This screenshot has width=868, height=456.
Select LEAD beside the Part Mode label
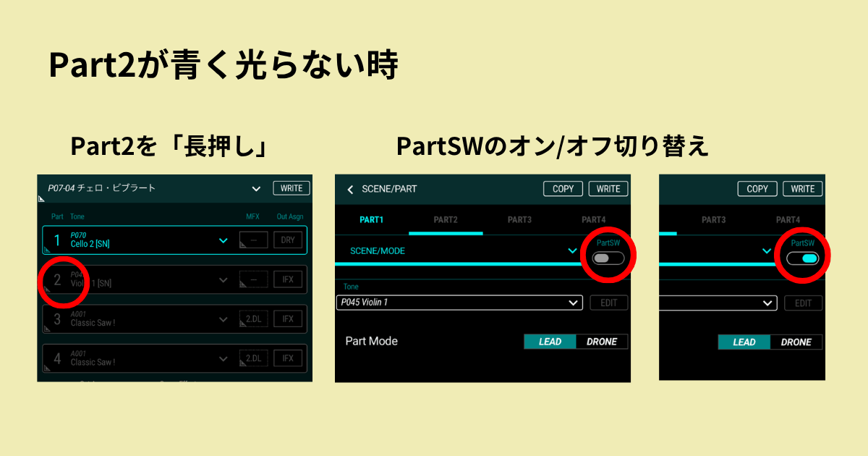(550, 342)
